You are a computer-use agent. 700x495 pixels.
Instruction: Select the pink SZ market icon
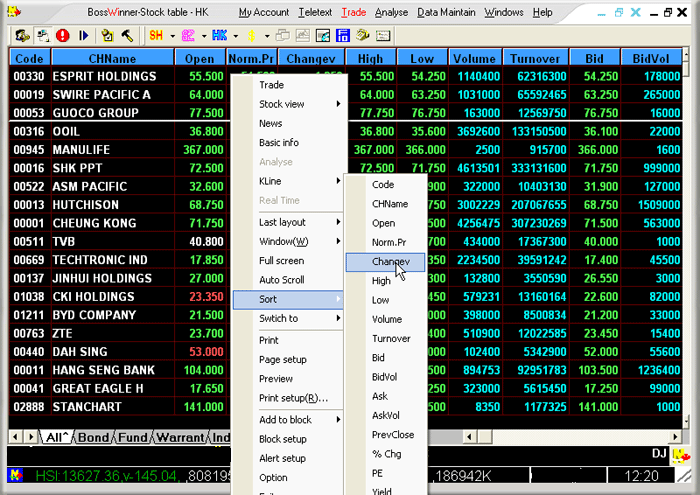[x=188, y=35]
